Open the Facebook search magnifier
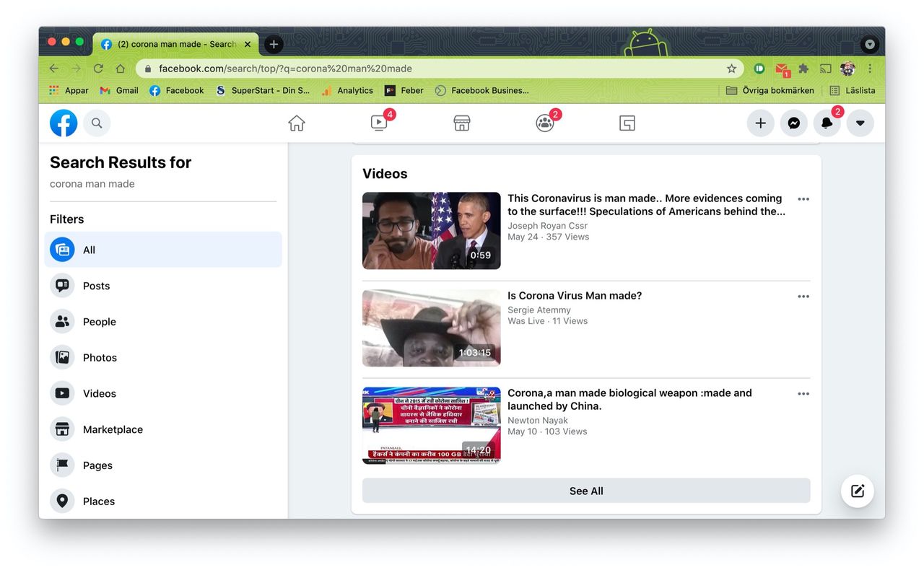Image resolution: width=924 pixels, height=570 pixels. pos(97,123)
